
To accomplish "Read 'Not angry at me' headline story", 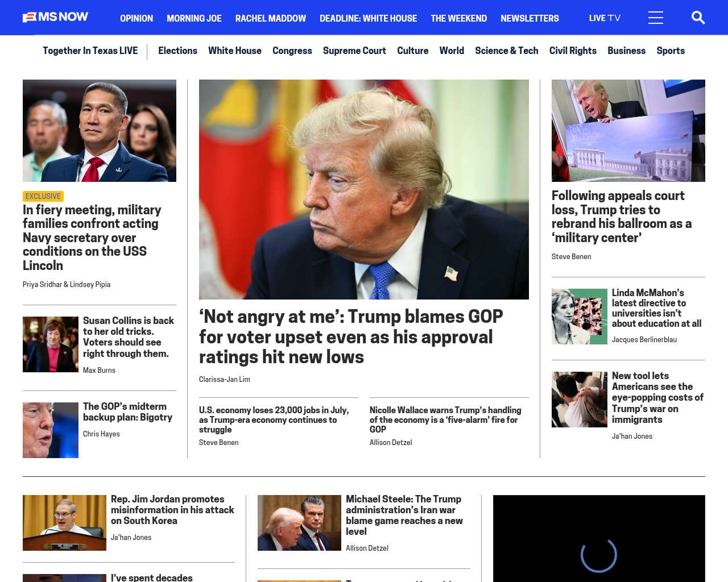I will (351, 336).
